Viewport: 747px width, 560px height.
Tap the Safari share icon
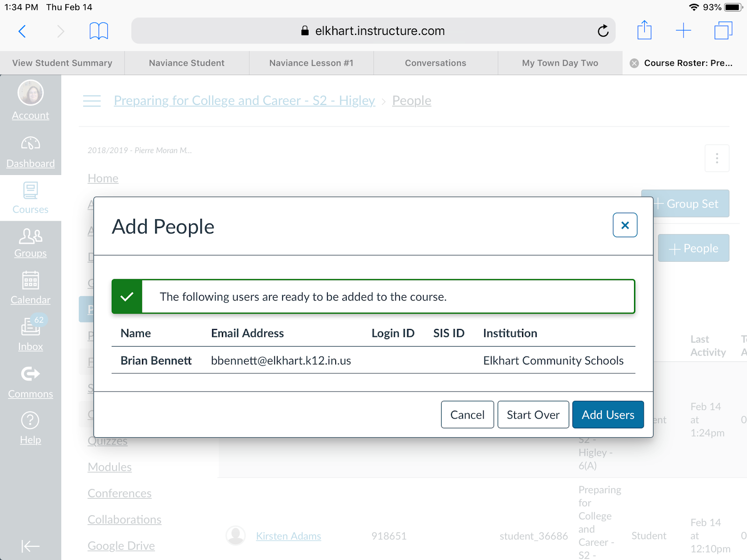pyautogui.click(x=644, y=30)
